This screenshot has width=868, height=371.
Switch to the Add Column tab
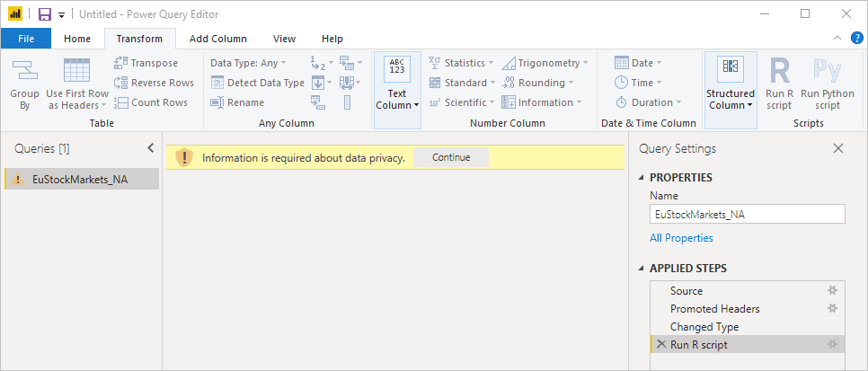[x=217, y=39]
